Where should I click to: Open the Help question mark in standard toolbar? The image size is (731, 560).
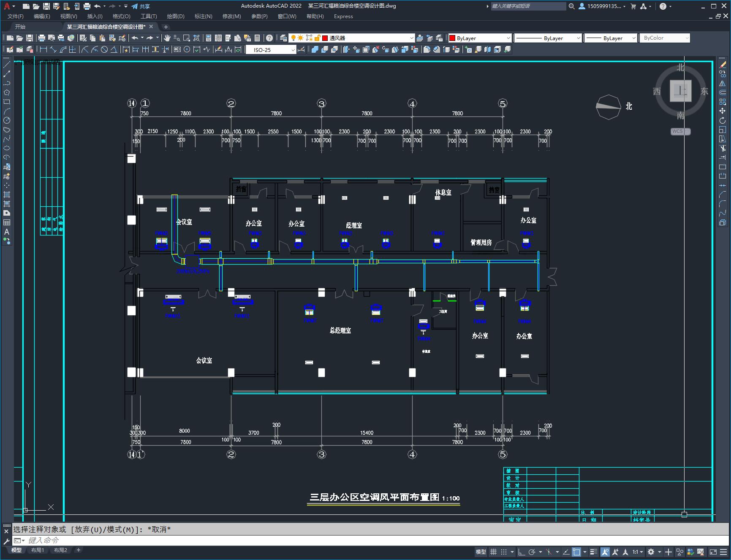269,38
